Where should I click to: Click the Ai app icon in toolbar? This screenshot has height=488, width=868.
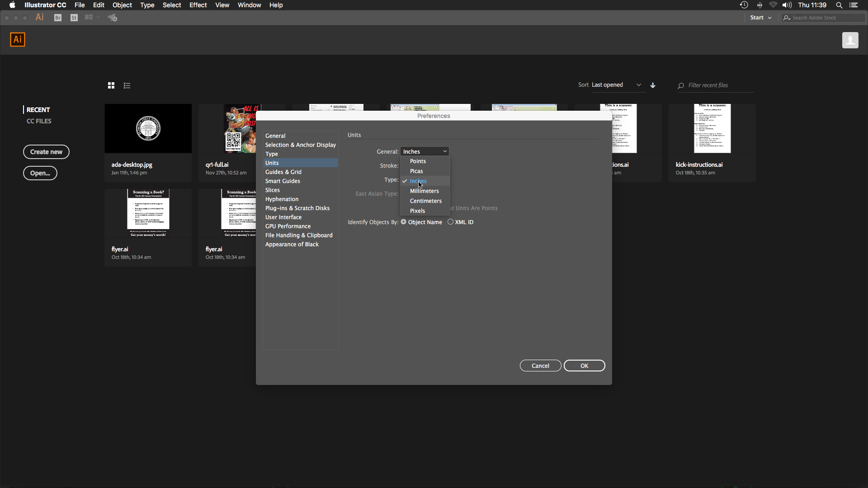(x=40, y=17)
